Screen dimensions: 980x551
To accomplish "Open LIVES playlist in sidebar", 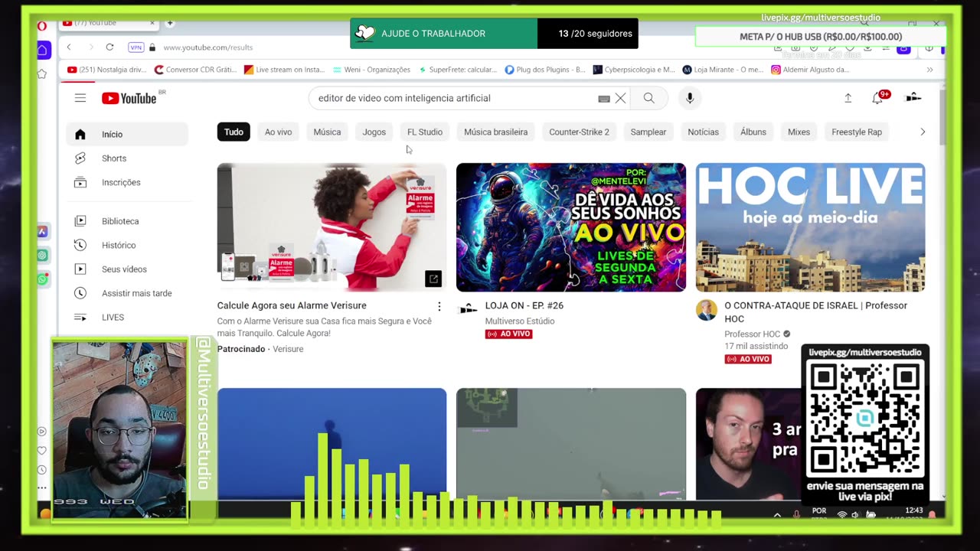I will click(x=127, y=317).
